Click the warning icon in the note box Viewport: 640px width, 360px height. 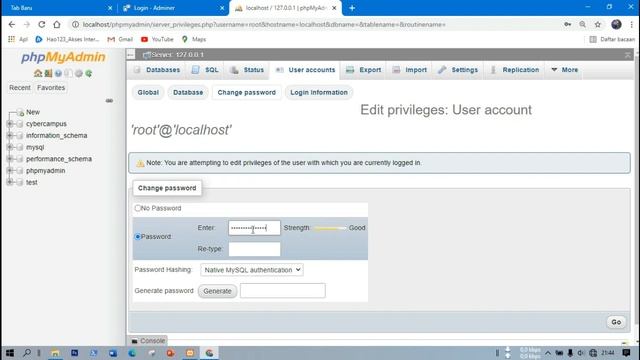pos(140,163)
